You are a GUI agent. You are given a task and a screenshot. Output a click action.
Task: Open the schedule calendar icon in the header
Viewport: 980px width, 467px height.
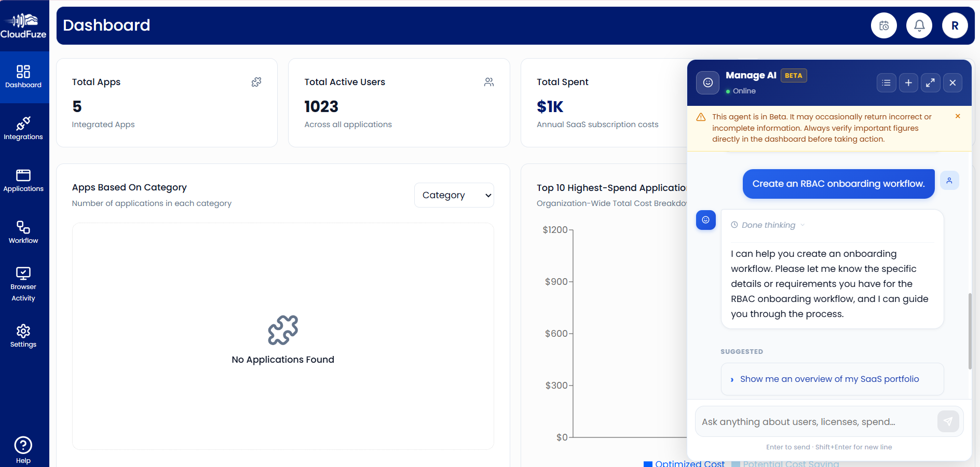pos(883,25)
